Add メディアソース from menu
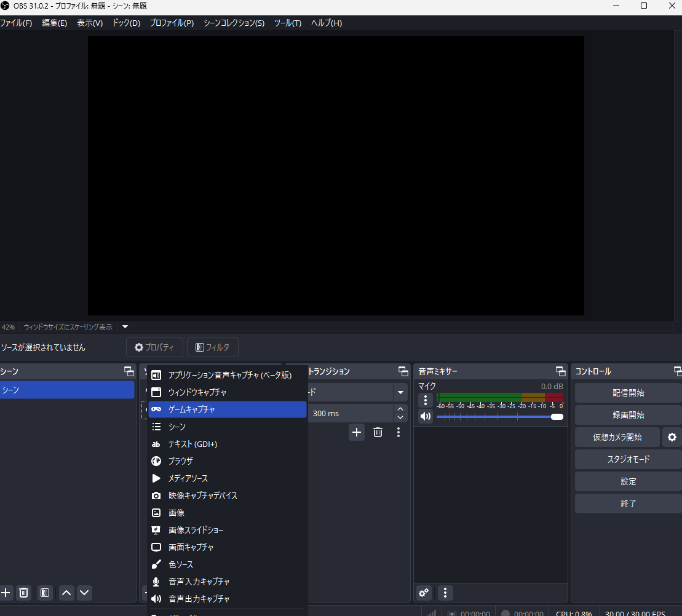The image size is (682, 616). 228,478
